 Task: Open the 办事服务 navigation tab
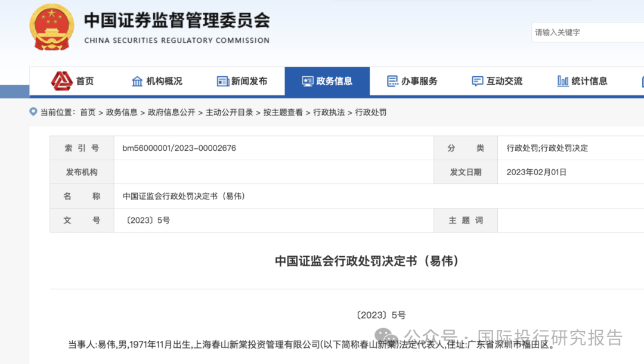coord(413,81)
